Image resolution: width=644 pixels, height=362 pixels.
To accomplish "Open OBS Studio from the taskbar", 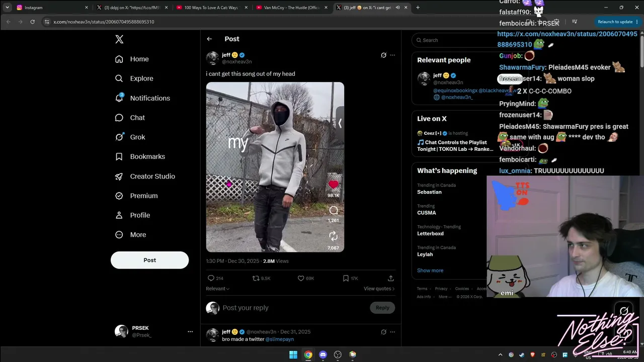I will (338, 354).
